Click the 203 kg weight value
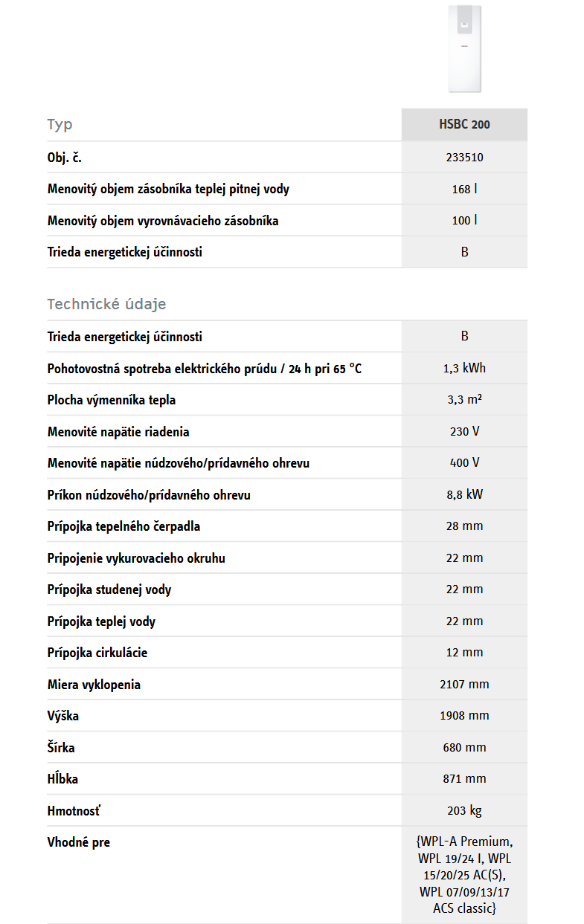584x924 pixels. [464, 811]
